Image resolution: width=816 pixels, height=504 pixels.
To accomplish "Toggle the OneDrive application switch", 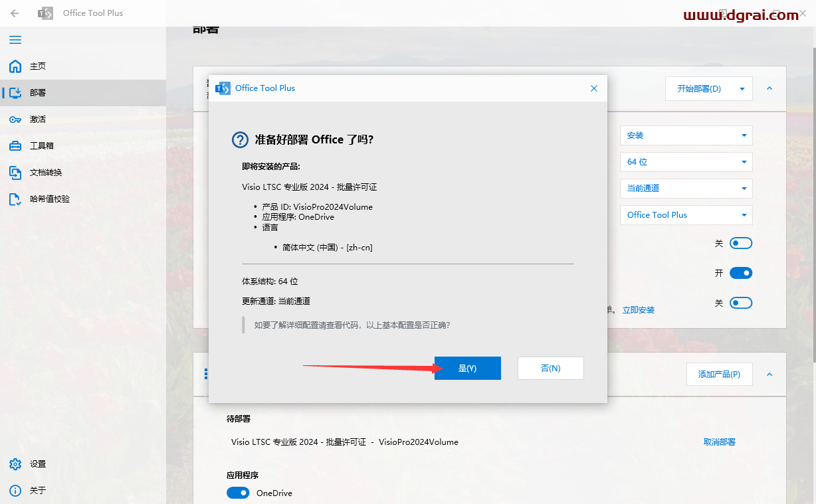I will coord(238,493).
